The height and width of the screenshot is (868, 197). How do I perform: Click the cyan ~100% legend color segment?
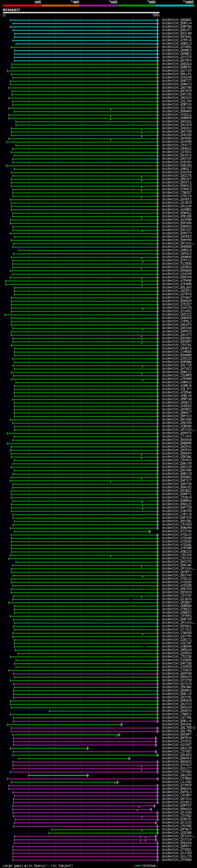[x=175, y=6]
